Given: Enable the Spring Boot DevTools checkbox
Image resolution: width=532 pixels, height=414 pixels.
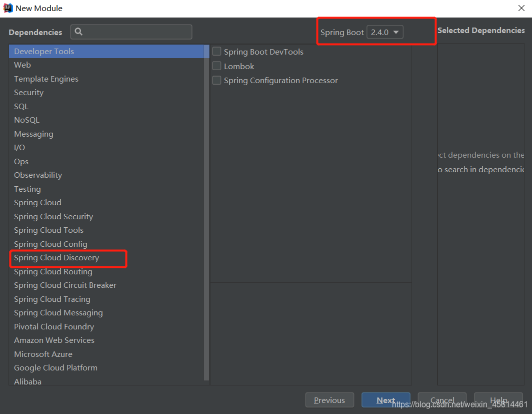Looking at the screenshot, I should [x=217, y=51].
